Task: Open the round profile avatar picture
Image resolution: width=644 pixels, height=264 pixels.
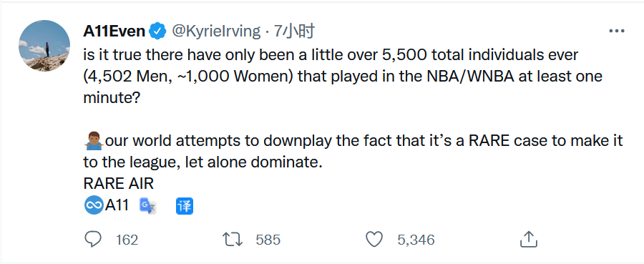Action: [x=44, y=46]
